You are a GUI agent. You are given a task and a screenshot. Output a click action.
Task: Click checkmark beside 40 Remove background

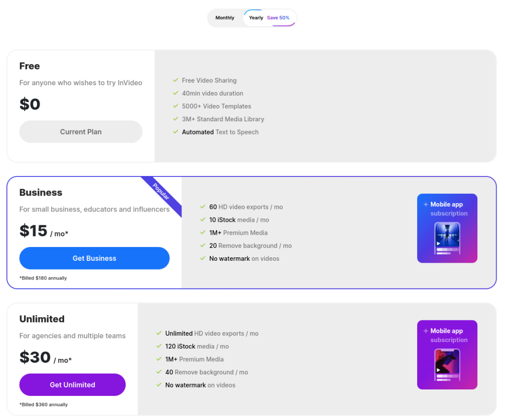tap(159, 372)
